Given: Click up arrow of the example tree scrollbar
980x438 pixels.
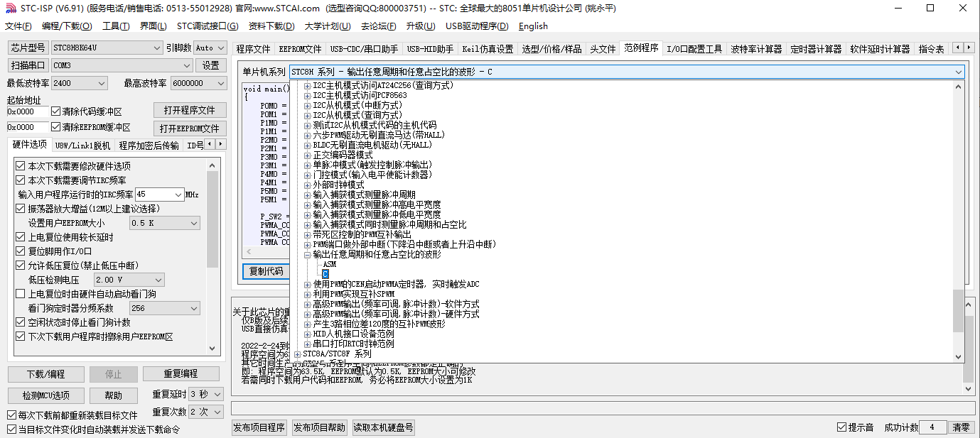Looking at the screenshot, I should click(958, 86).
